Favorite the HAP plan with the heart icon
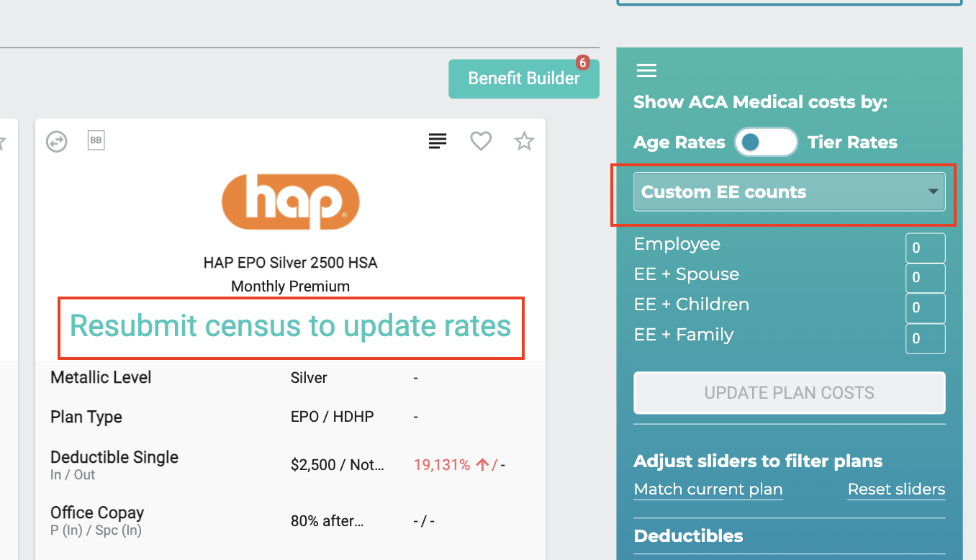976x560 pixels. pyautogui.click(x=481, y=141)
